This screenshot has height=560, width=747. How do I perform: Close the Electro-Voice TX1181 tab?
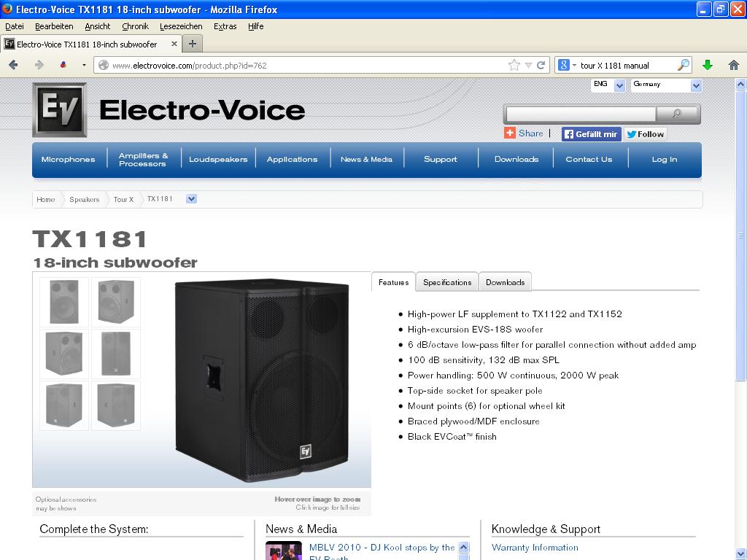click(x=174, y=44)
